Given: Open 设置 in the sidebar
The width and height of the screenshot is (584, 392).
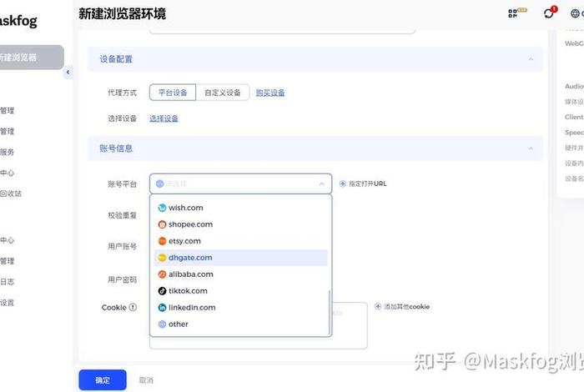Looking at the screenshot, I should pyautogui.click(x=7, y=303).
